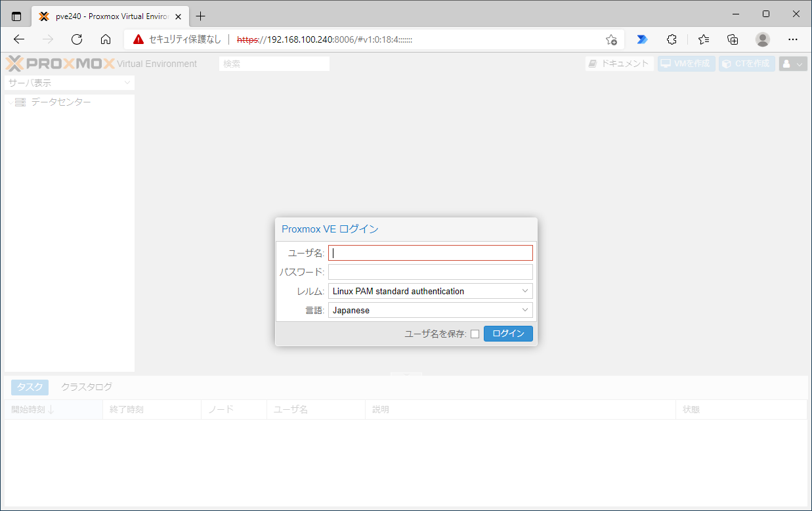Switch to the クラスタログ tab
Image resolution: width=812 pixels, height=511 pixels.
pos(87,388)
